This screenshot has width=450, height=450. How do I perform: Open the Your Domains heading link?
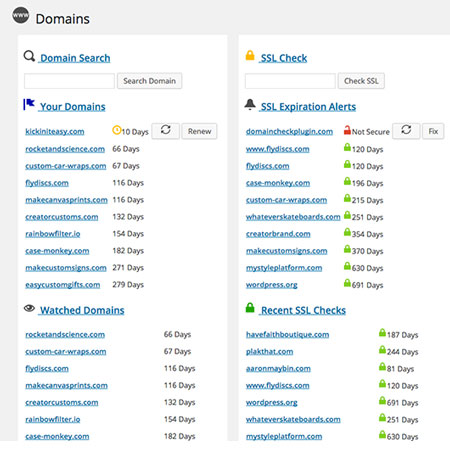click(73, 107)
